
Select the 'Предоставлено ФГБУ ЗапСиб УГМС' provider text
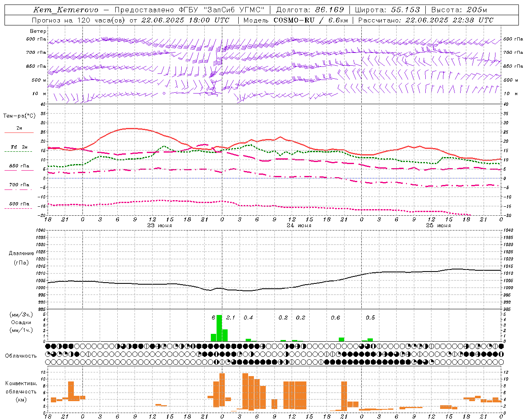(189, 10)
